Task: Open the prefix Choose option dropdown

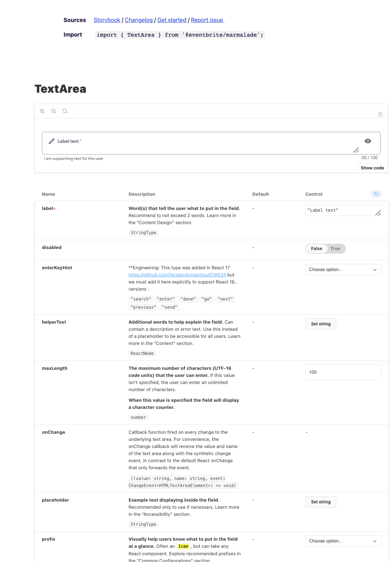Action: (x=343, y=541)
